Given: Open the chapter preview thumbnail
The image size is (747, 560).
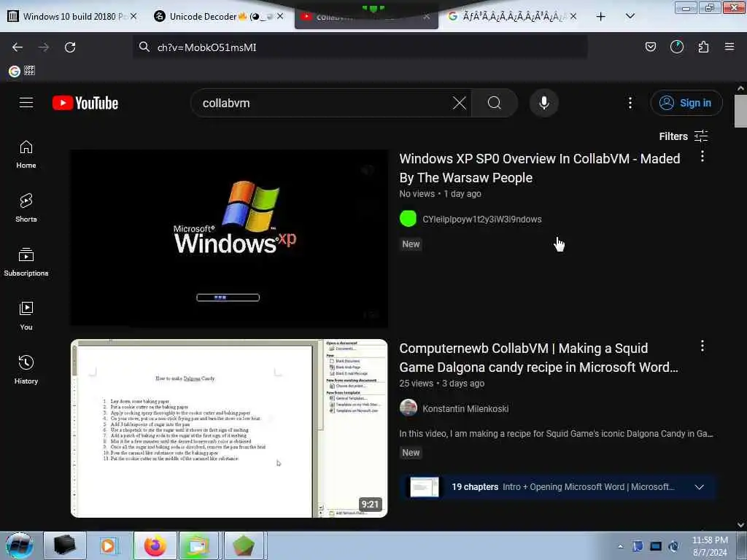Looking at the screenshot, I should (x=424, y=487).
